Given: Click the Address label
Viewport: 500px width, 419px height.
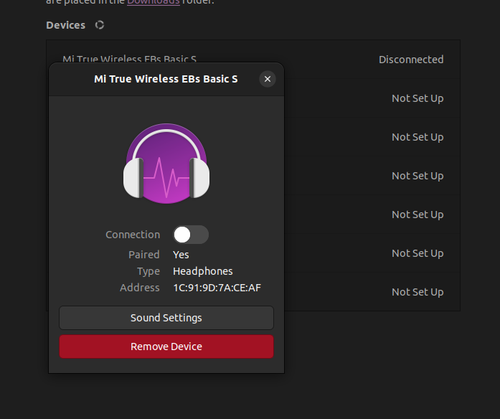Looking at the screenshot, I should (x=140, y=288).
